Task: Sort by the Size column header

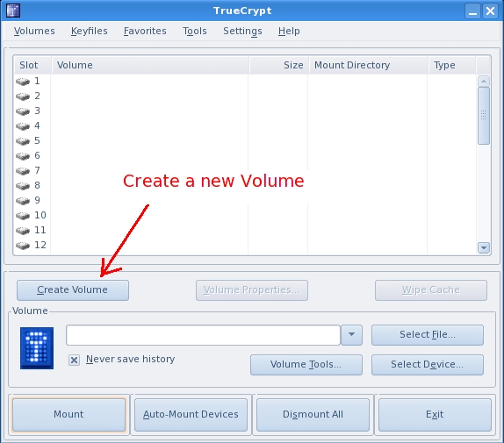Action: tap(278, 65)
